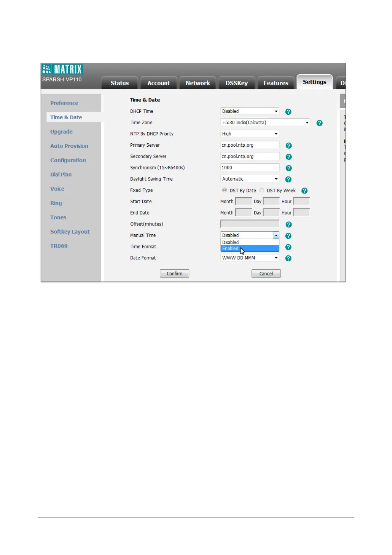Open Tones settings in sidebar

pos(58,218)
